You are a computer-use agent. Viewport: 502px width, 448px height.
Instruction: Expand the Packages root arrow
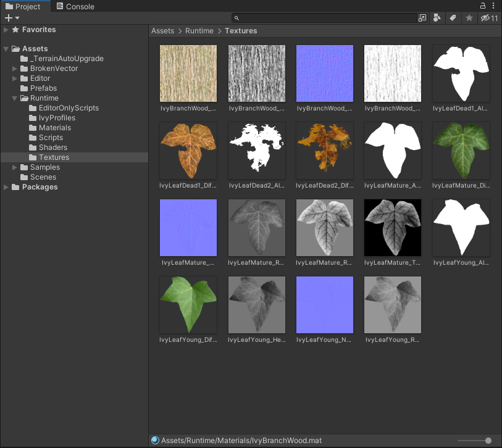6,187
